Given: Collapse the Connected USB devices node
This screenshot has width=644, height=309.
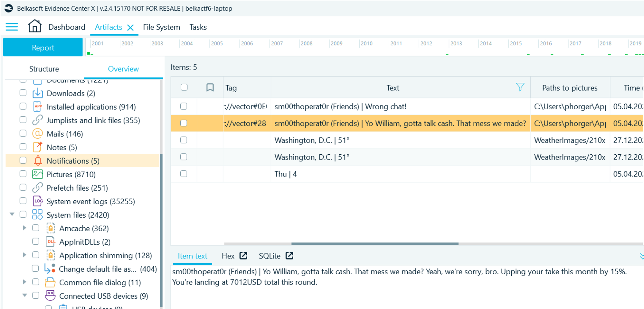Looking at the screenshot, I should click(x=24, y=295).
